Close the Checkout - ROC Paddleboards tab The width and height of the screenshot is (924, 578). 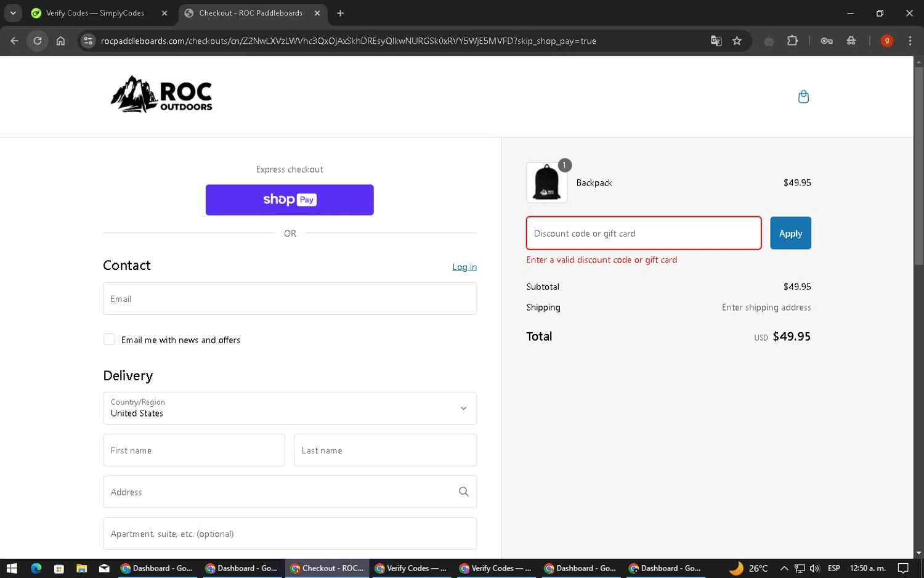[317, 13]
